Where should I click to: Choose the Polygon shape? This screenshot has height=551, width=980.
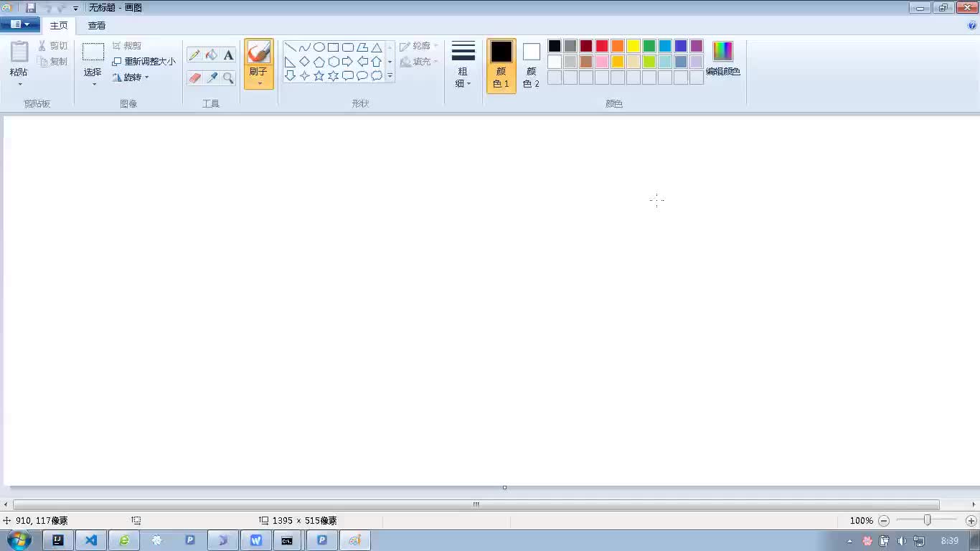(x=362, y=47)
